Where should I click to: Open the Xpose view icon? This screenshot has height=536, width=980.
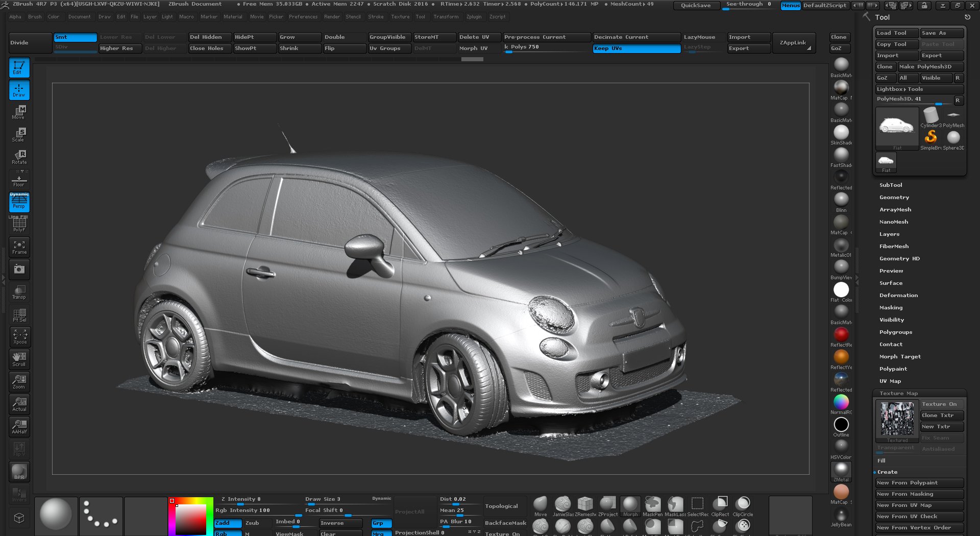click(19, 337)
